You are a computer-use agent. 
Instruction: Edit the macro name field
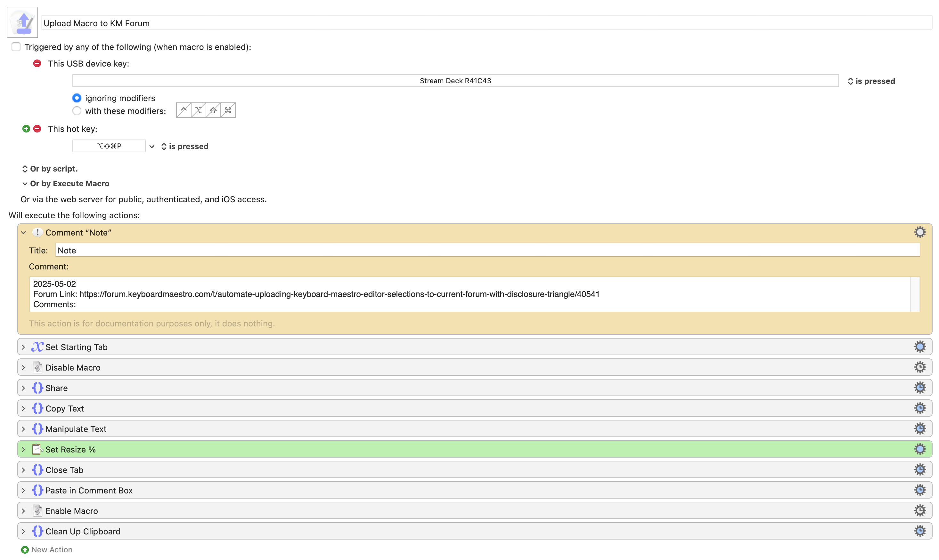(486, 23)
